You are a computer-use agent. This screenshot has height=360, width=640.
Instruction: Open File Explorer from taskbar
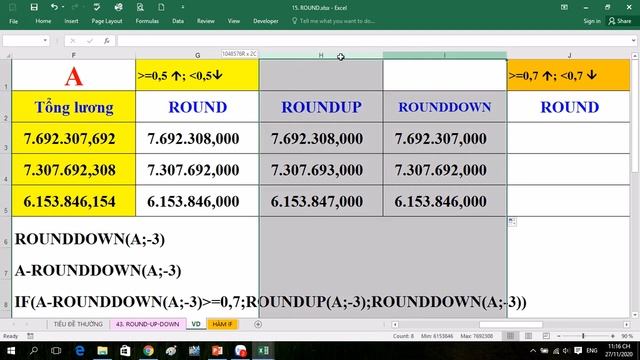click(102, 351)
